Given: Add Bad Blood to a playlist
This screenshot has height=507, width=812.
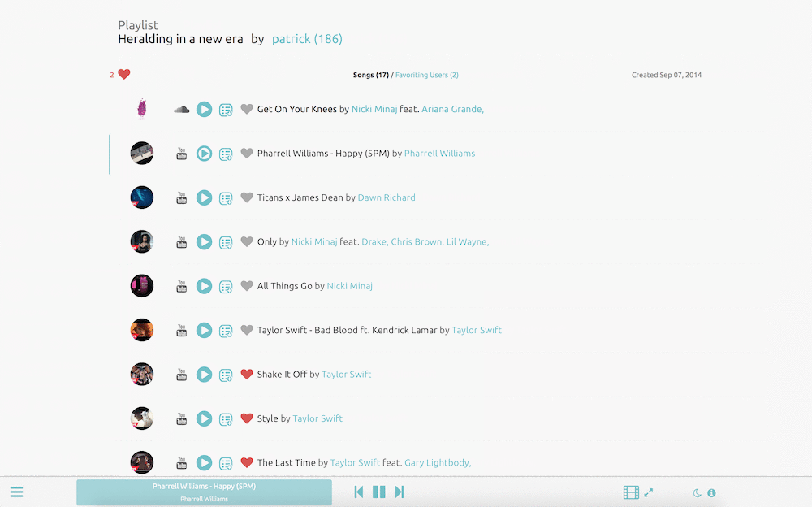Looking at the screenshot, I should [x=226, y=331].
